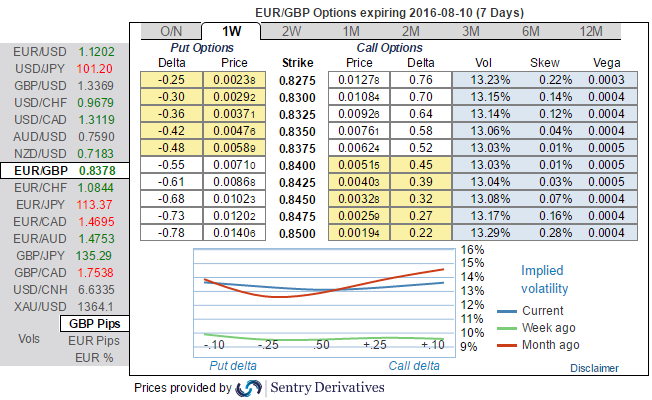Choose the 12M expiry tab
This screenshot has width=652, height=400.
(x=593, y=31)
